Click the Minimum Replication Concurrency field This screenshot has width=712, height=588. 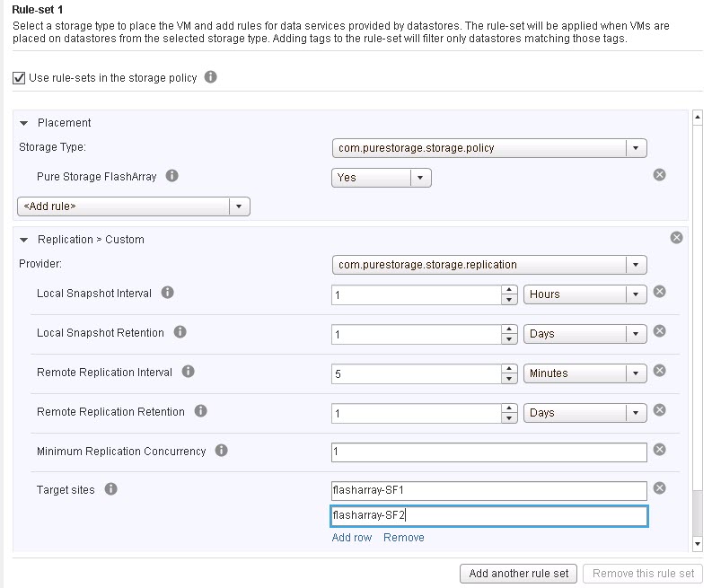pos(489,452)
